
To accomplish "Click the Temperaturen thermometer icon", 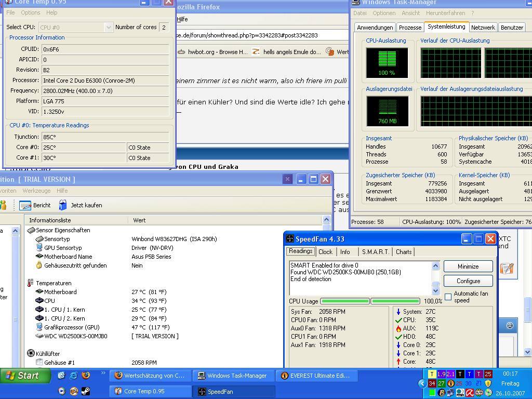I will click(x=31, y=283).
